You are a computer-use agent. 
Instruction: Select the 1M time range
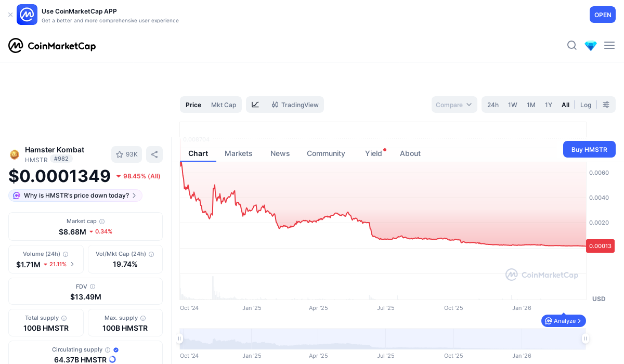point(531,105)
